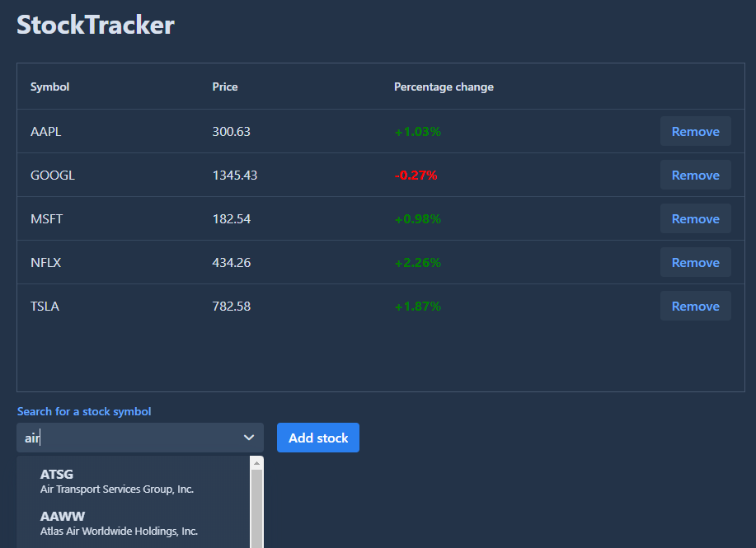Click the 'Search for a stock symbol' label
The image size is (756, 548).
(83, 411)
